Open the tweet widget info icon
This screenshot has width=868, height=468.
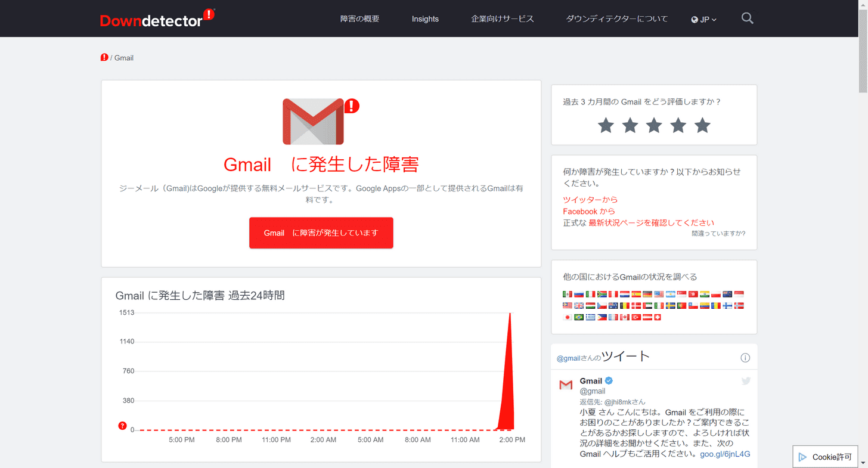[745, 358]
